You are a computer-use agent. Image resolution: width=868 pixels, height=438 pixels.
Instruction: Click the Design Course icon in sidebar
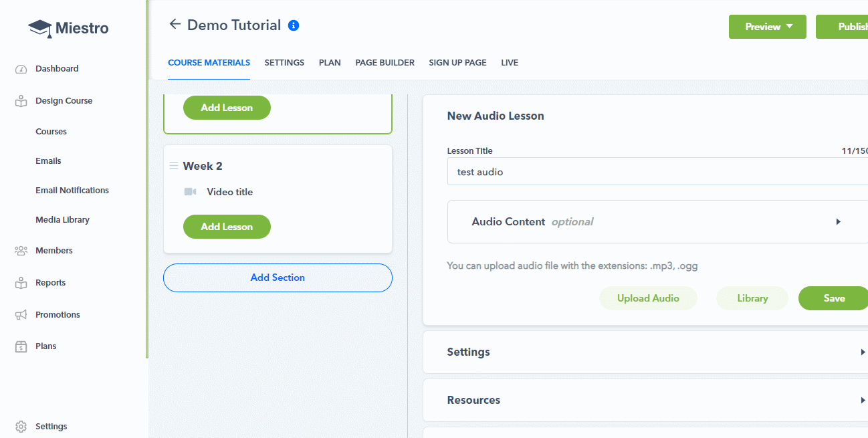click(21, 101)
